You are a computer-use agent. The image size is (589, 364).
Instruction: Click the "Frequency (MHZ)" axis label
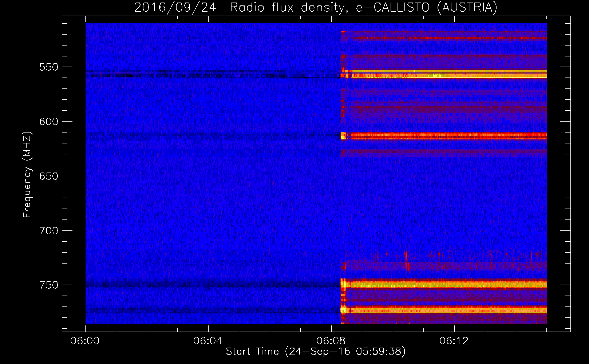click(x=27, y=174)
